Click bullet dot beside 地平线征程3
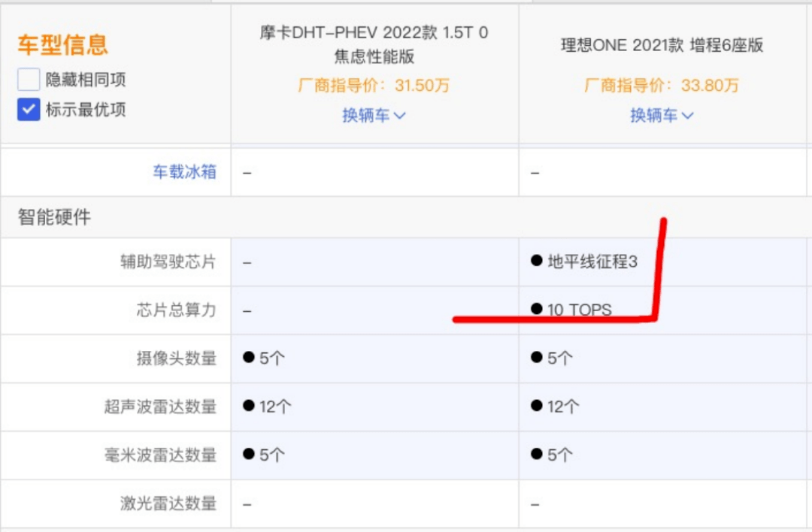Image resolution: width=812 pixels, height=532 pixels. click(537, 260)
